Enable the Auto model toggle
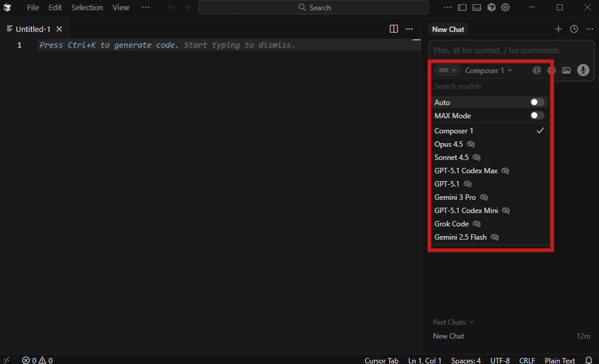The height and width of the screenshot is (364, 599). 537,103
